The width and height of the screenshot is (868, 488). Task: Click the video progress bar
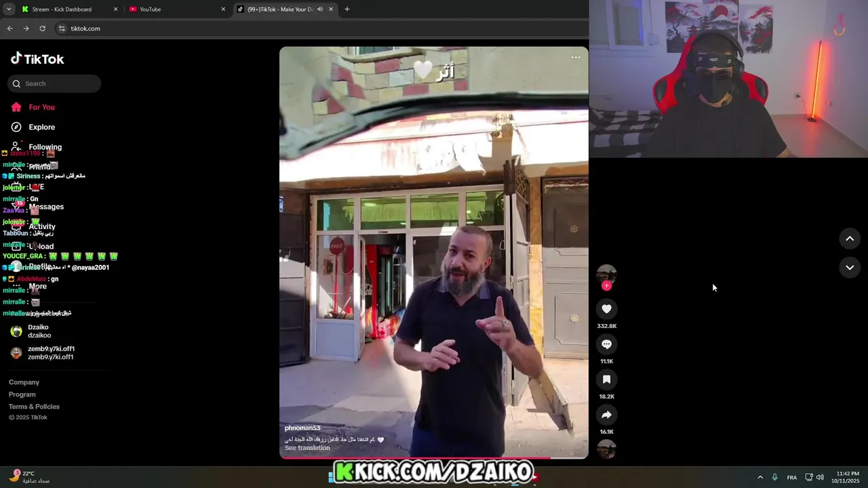click(434, 457)
